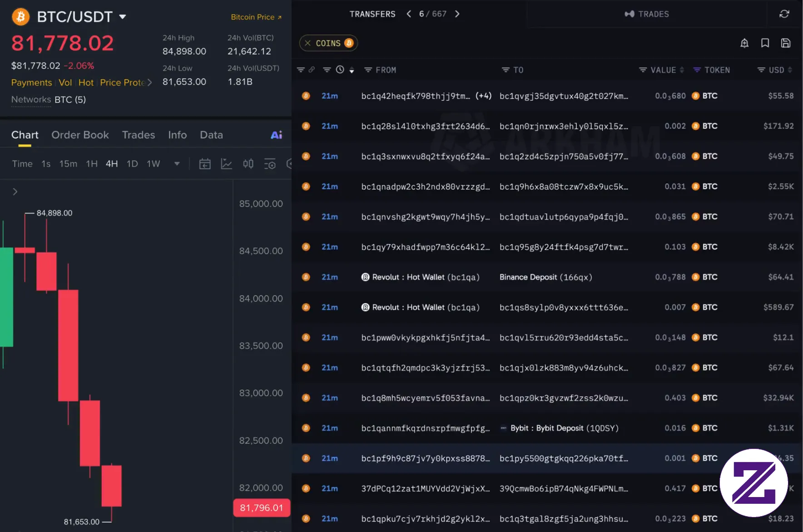Go to previous transfers page
Image resolution: width=803 pixels, height=532 pixels.
tap(409, 14)
